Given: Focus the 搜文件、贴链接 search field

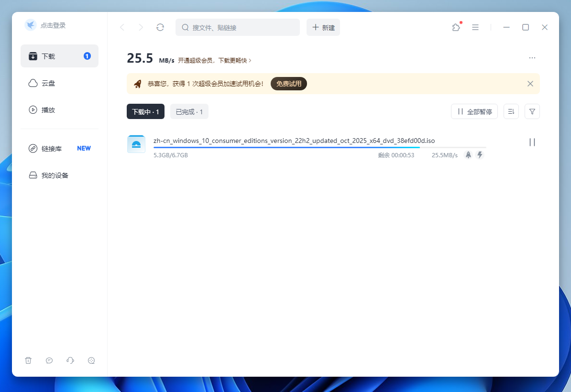Looking at the screenshot, I should coord(237,27).
